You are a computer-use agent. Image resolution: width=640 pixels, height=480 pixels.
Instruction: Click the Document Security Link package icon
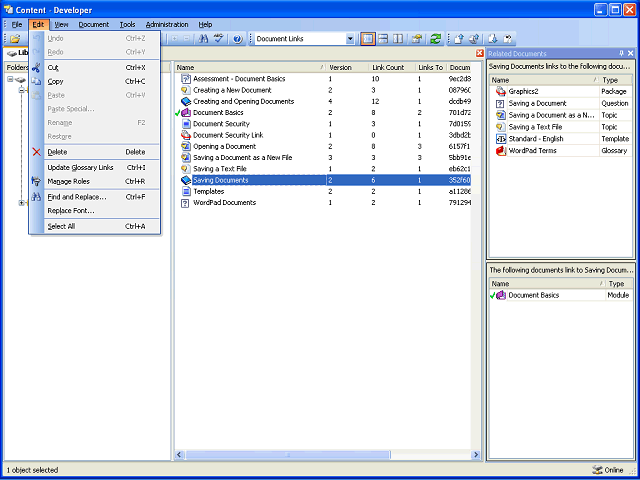click(x=186, y=135)
